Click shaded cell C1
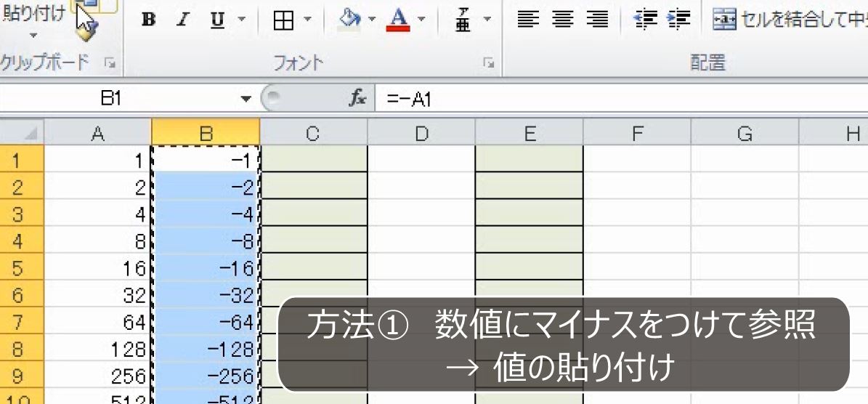The image size is (868, 404). click(x=313, y=159)
